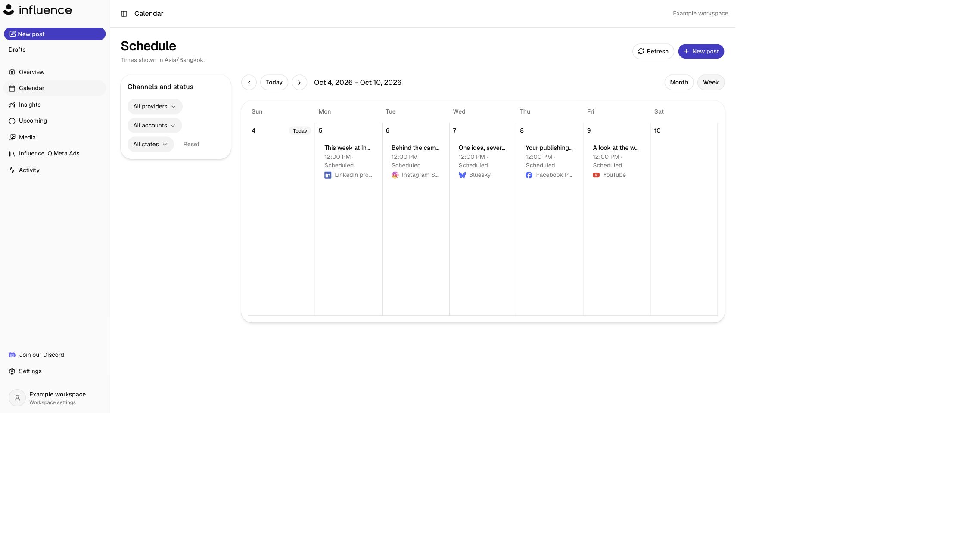The image size is (980, 551).
Task: Go to previous week with left chevron
Action: click(x=249, y=82)
